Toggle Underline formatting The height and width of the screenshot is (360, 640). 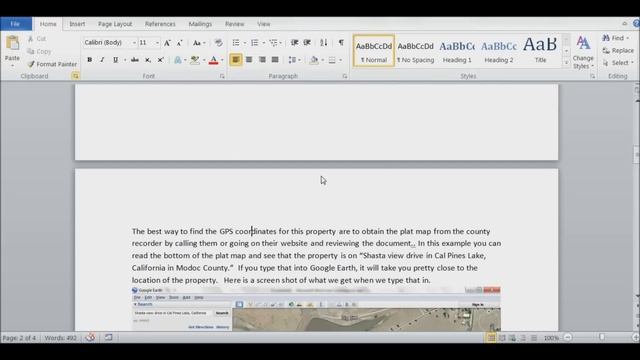(116, 60)
